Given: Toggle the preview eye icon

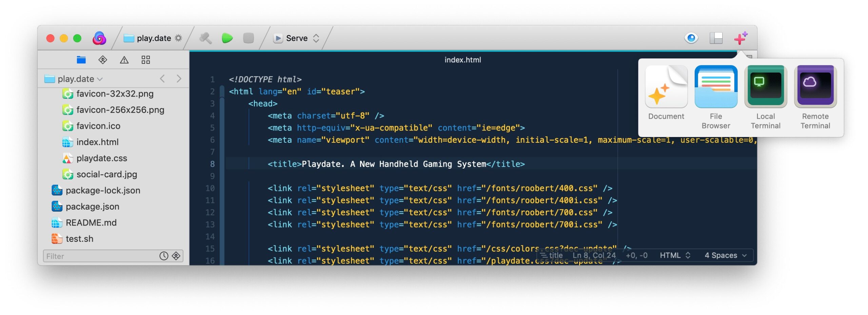Looking at the screenshot, I should coord(691,38).
